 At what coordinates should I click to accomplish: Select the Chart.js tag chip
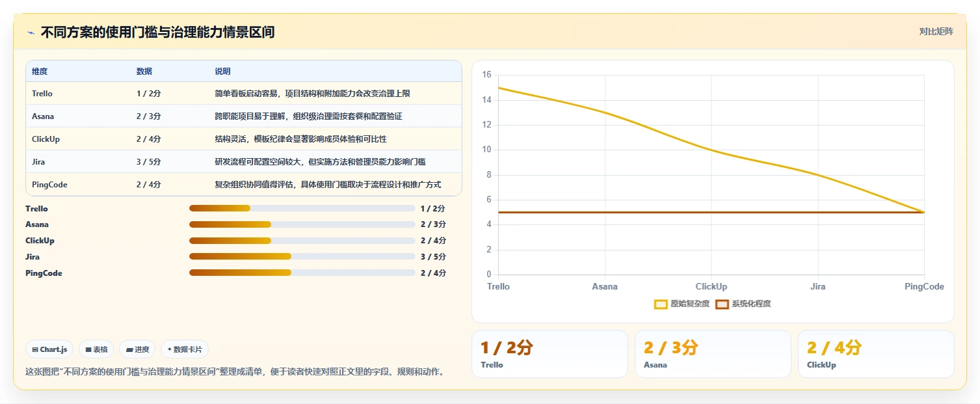point(49,349)
